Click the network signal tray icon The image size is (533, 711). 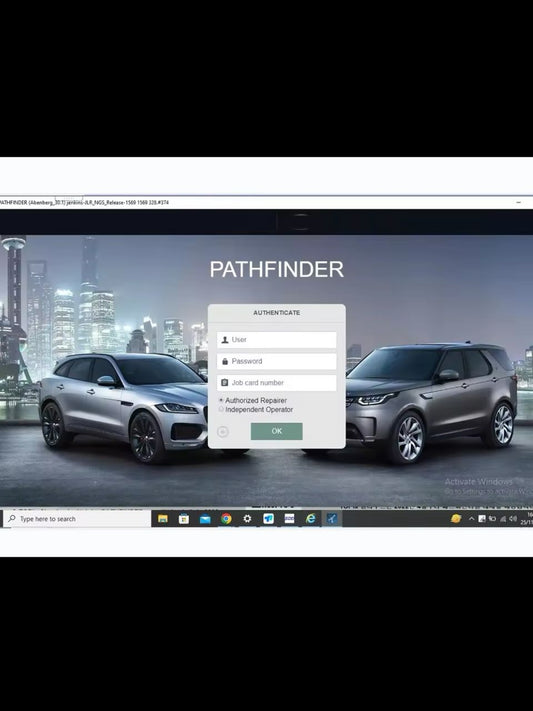pos(503,519)
